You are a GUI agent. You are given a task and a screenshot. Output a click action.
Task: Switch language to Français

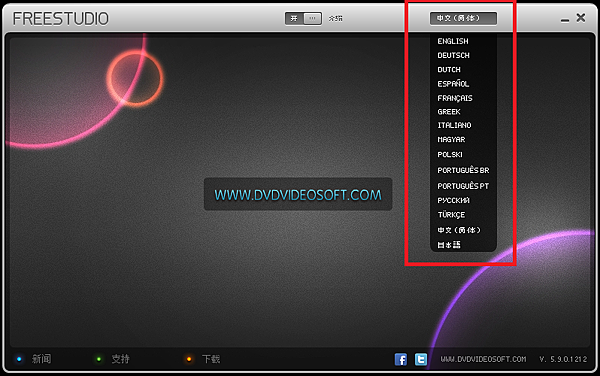pos(455,98)
